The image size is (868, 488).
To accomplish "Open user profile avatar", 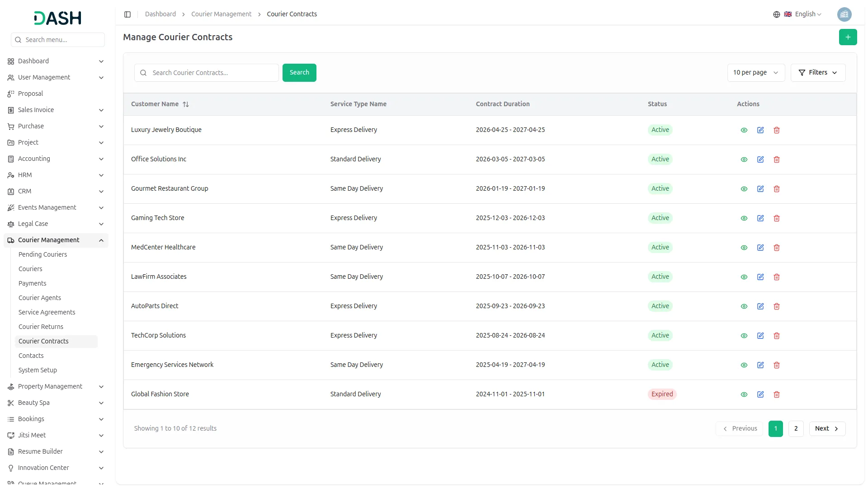I will [844, 14].
